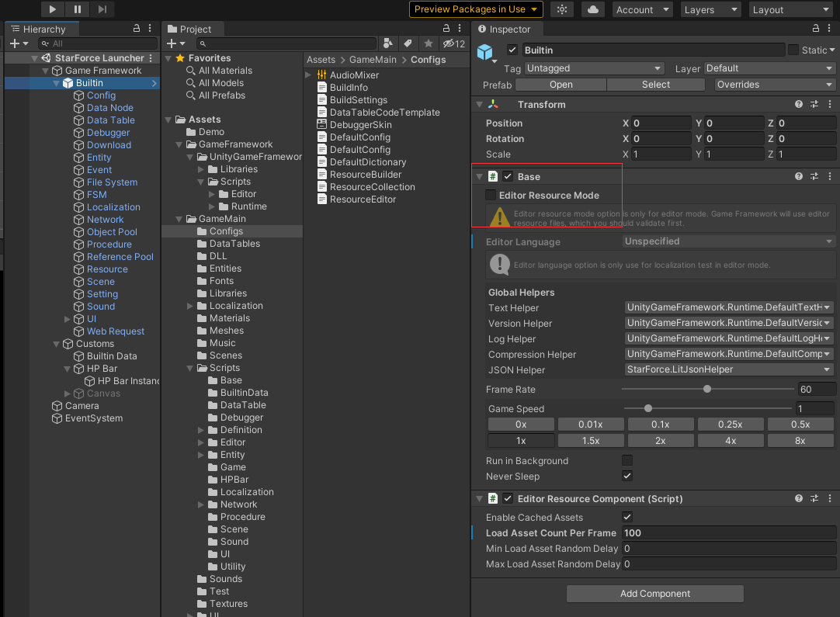
Task: Collapse the Customs hierarchy node
Action: click(56, 344)
